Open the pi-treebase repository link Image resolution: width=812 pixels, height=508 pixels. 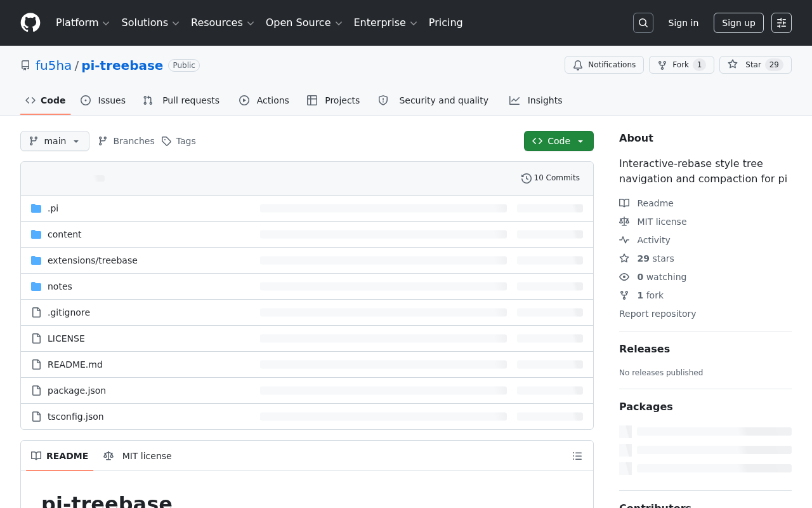(x=122, y=65)
